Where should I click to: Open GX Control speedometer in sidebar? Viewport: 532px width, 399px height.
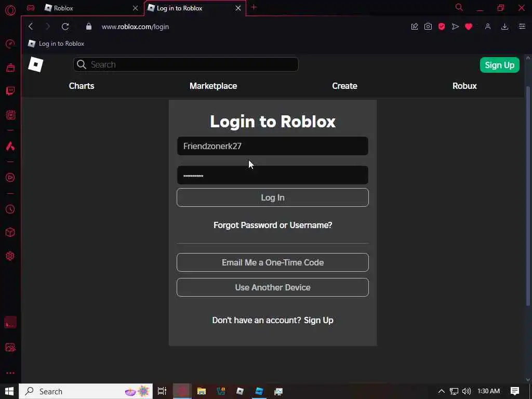pyautogui.click(x=10, y=44)
